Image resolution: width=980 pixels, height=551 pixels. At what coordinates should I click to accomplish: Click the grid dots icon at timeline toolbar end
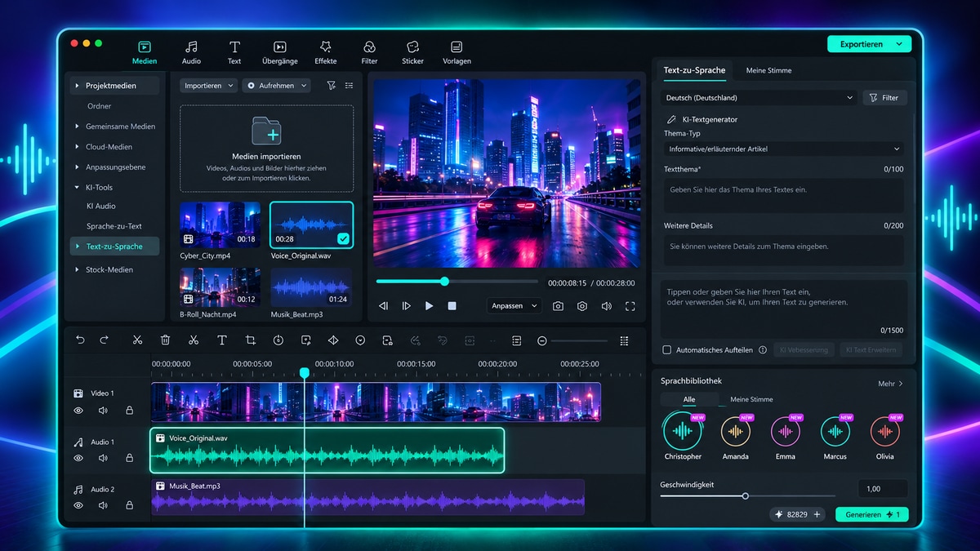click(x=624, y=340)
